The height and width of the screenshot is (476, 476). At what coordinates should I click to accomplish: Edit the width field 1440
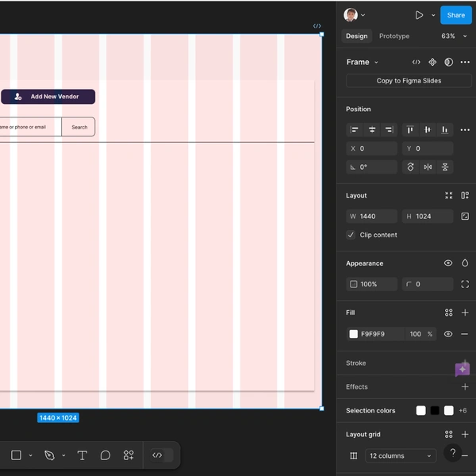[371, 217]
